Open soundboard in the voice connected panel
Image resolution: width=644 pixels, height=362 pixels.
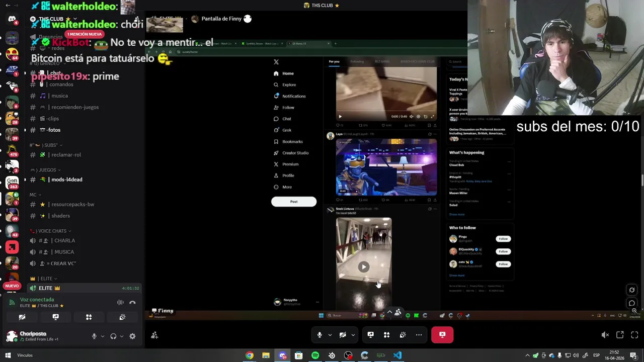point(122,317)
